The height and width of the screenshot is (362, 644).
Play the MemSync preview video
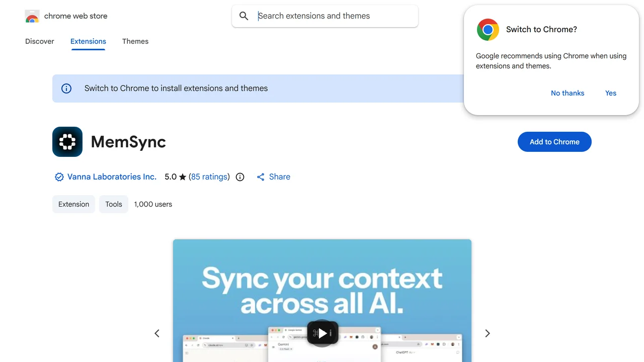[323, 333]
